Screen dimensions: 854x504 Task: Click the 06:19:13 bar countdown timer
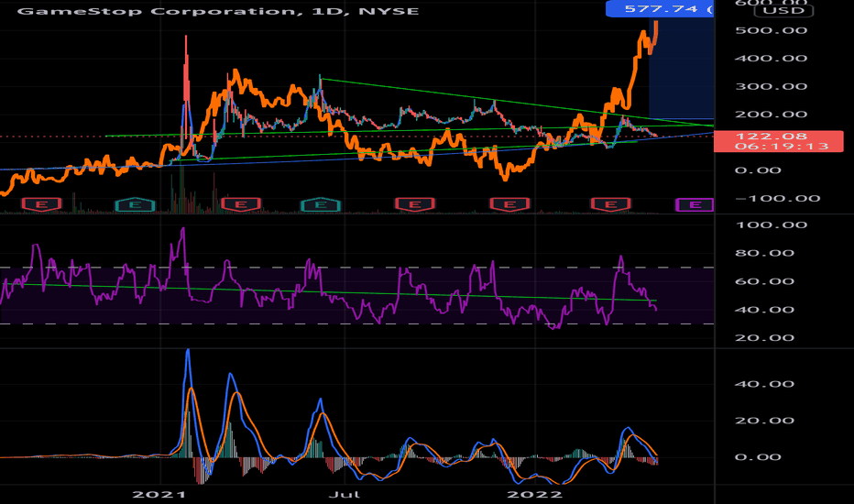[782, 146]
